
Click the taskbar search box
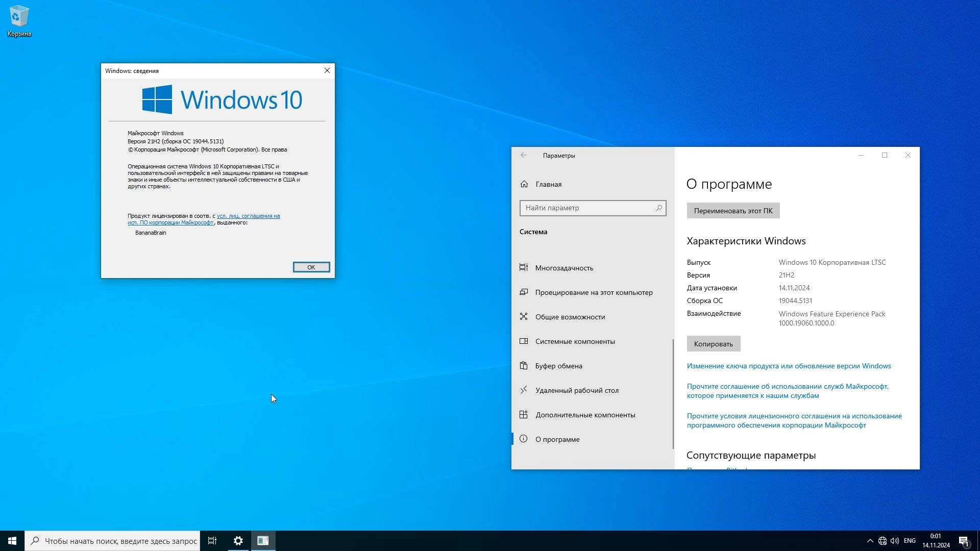112,541
